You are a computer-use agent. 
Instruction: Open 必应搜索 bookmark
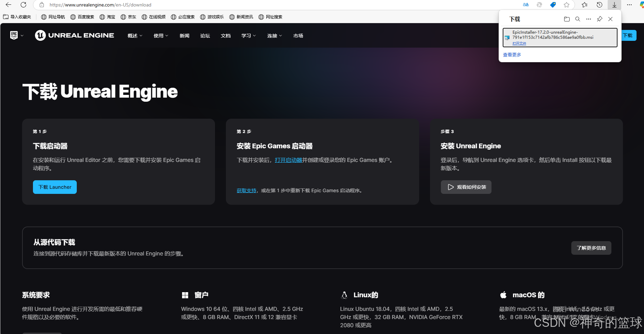(183, 17)
